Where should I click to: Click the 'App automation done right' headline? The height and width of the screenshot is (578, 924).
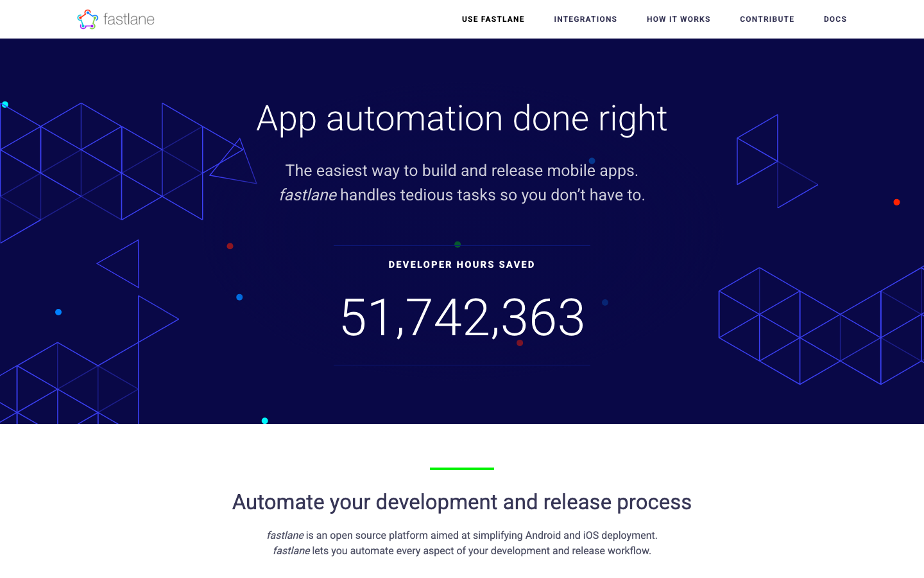point(462,119)
